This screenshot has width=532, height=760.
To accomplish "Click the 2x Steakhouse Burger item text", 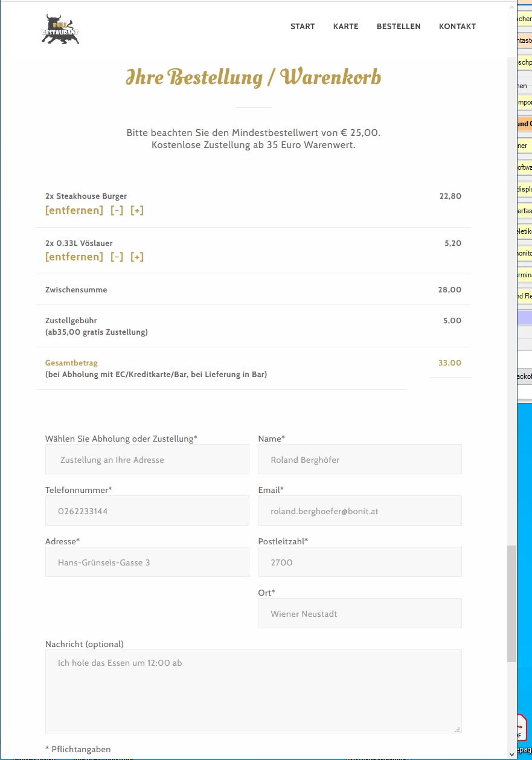I will point(86,196).
